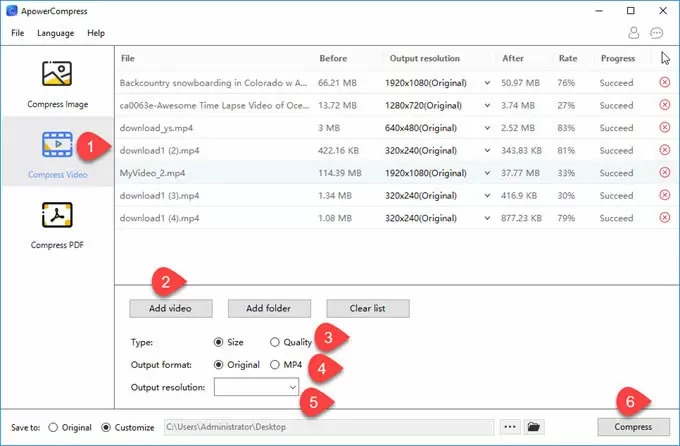Click the Output resolution column header

425,58
